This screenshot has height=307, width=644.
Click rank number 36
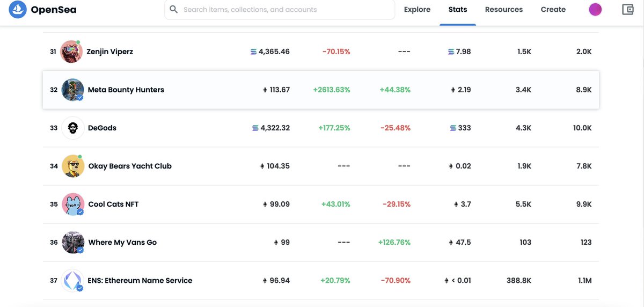(54, 243)
